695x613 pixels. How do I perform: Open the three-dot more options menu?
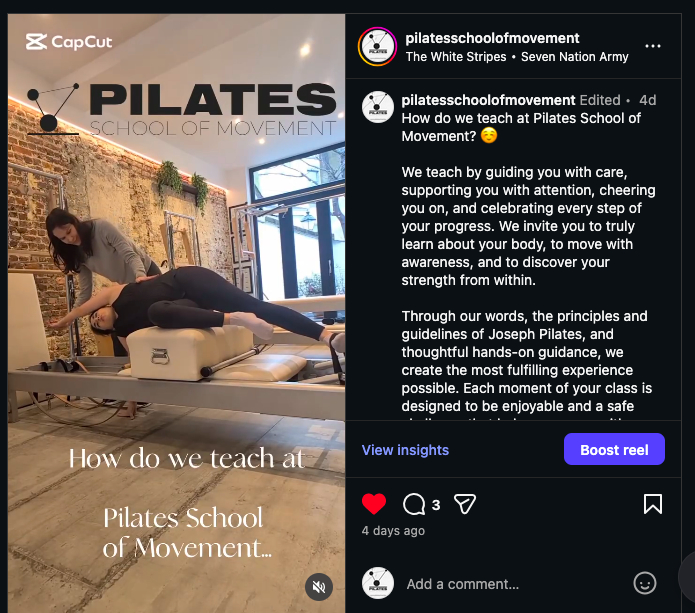[653, 46]
